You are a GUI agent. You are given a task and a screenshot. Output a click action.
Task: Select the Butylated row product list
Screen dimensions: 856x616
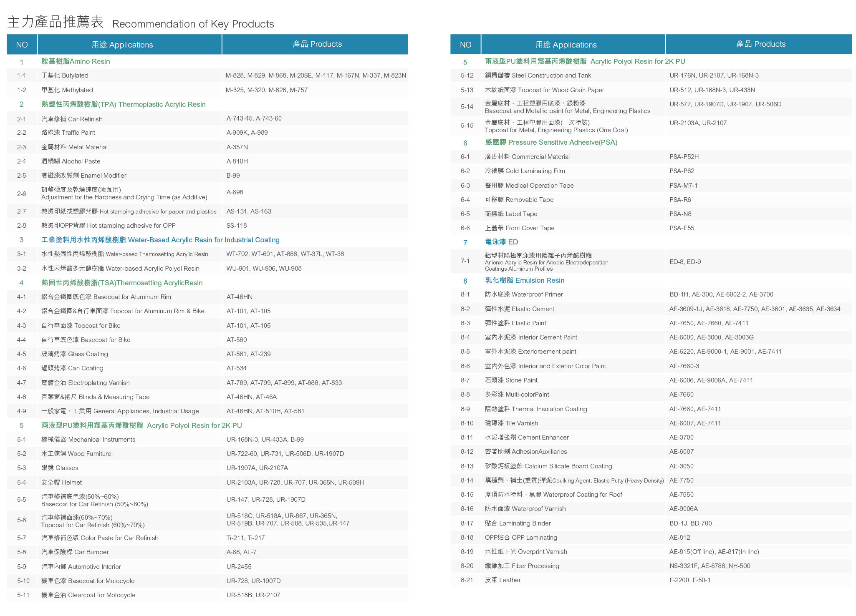pyautogui.click(x=316, y=75)
